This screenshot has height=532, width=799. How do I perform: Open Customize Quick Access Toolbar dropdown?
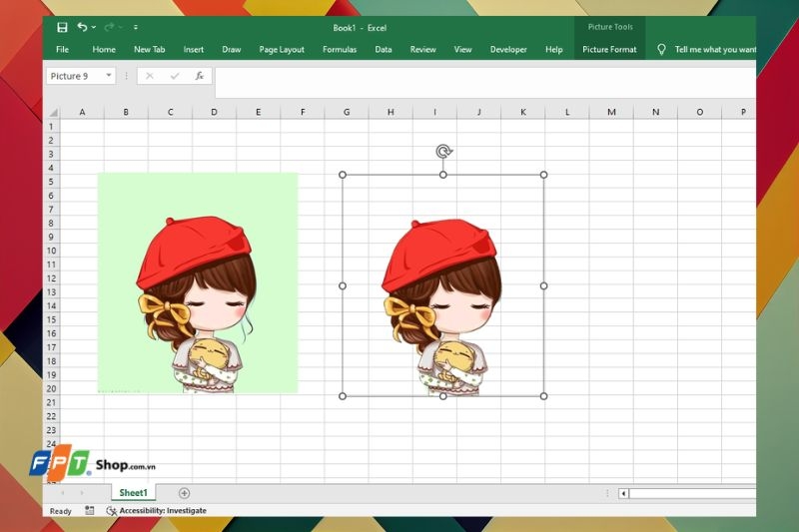136,28
